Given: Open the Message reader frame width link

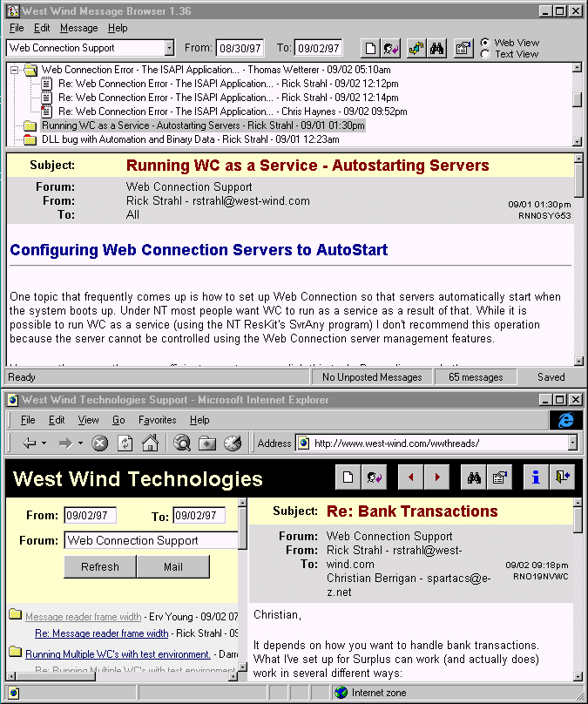Looking at the screenshot, I should pos(83,617).
